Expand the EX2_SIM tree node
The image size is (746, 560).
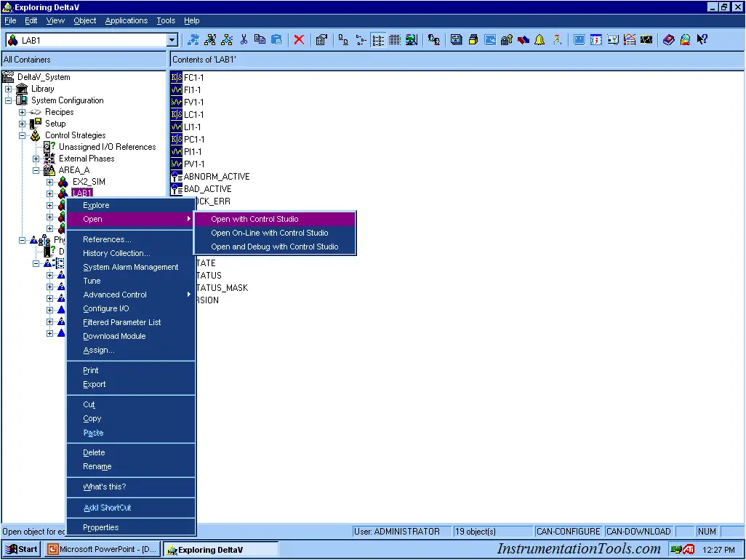click(49, 182)
